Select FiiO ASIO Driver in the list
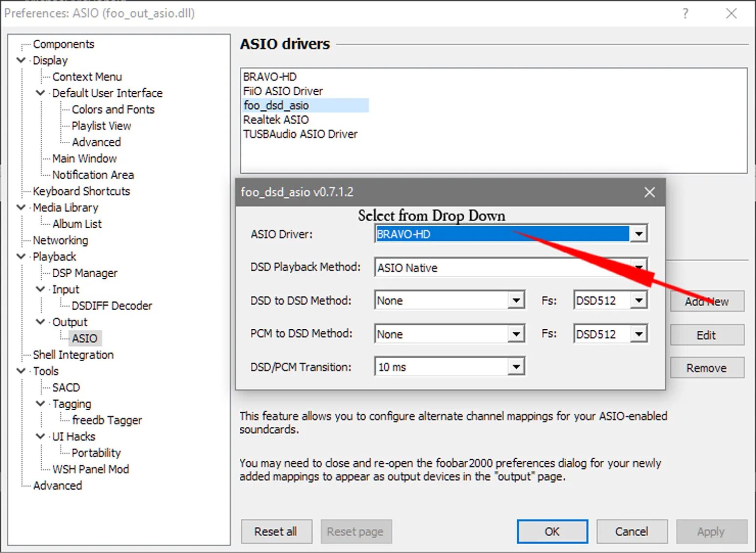This screenshot has width=756, height=553. point(283,91)
